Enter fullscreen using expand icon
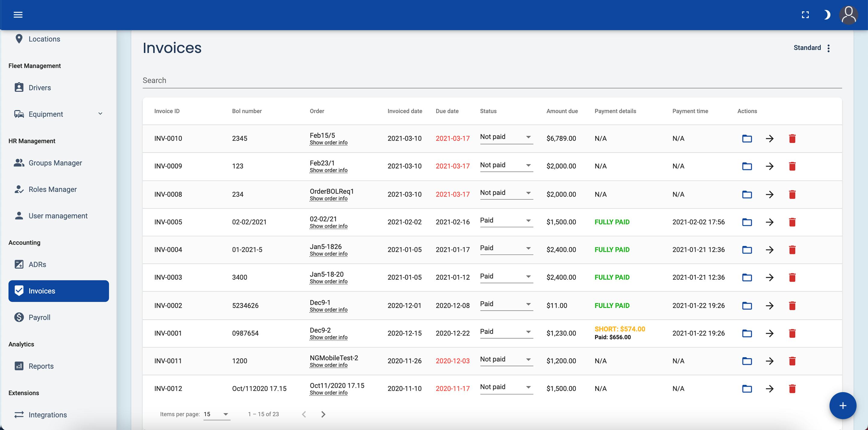 point(806,14)
